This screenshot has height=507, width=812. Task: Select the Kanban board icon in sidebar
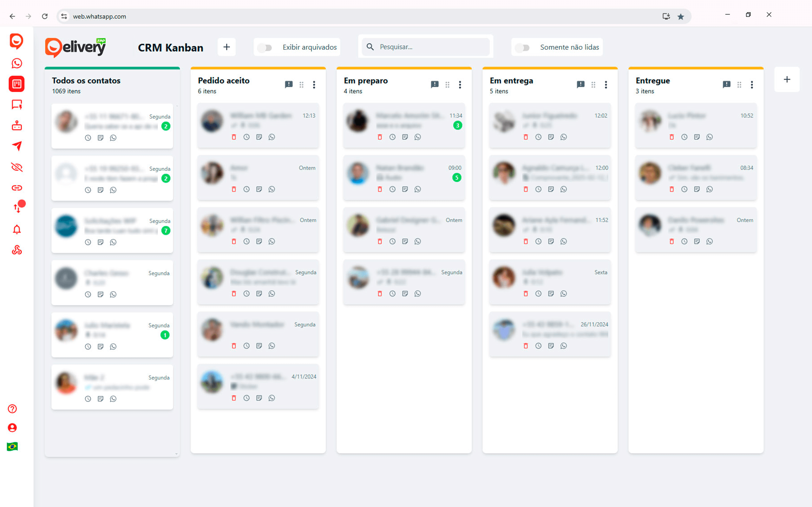coord(16,84)
